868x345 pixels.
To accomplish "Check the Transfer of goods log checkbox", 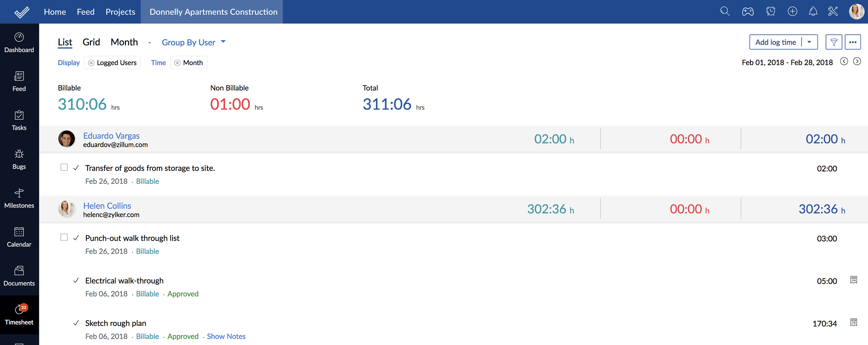I will pos(64,168).
